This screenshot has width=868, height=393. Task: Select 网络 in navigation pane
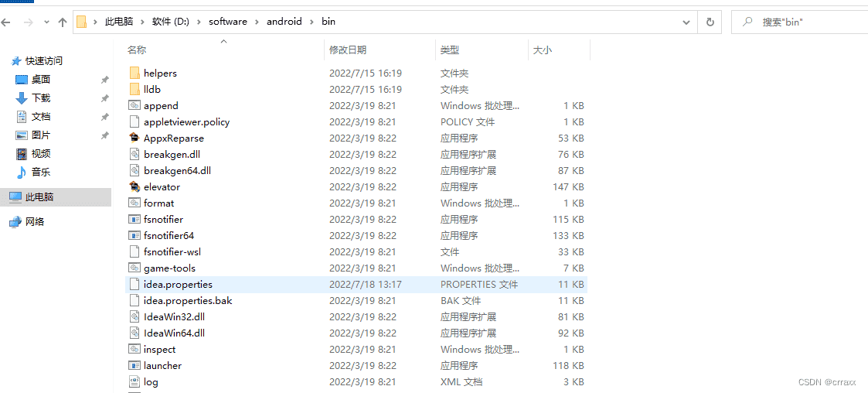[35, 222]
